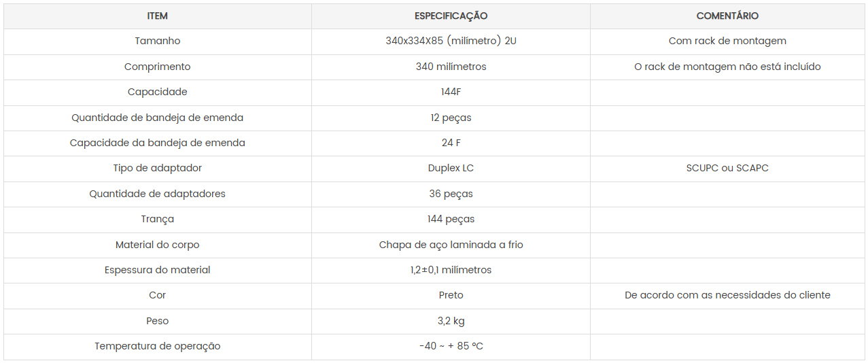Click the '340 milímetros' length value
The width and height of the screenshot is (868, 363).
point(451,67)
